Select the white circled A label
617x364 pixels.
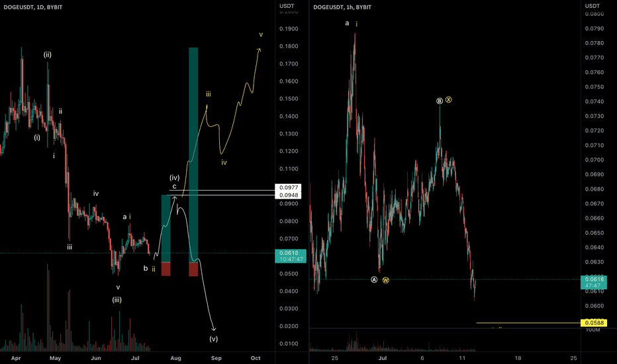click(374, 280)
